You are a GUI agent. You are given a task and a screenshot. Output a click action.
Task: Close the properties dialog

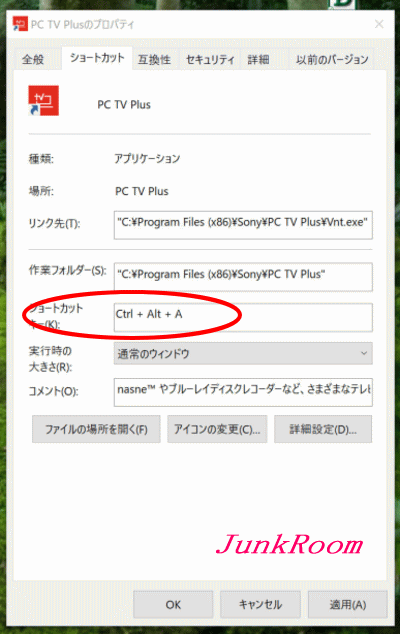(x=379, y=24)
